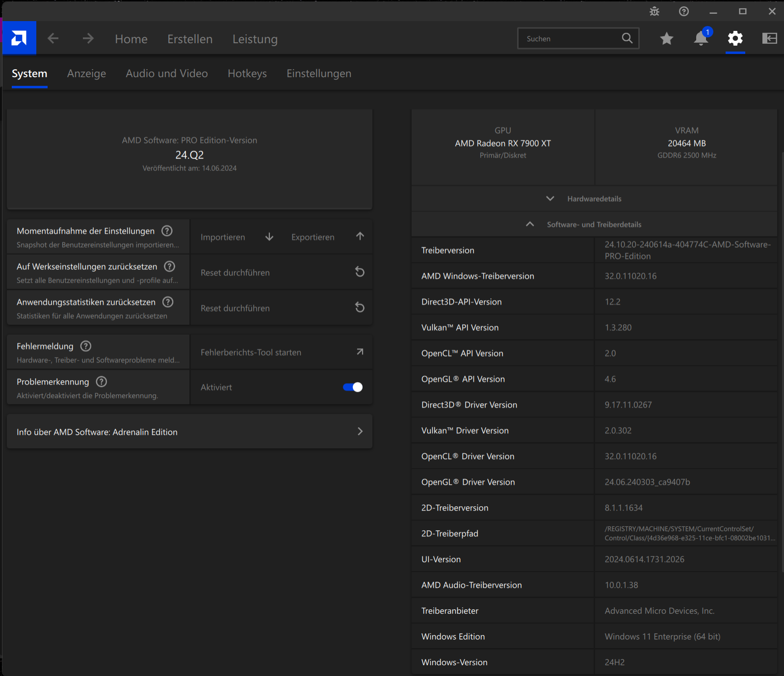Click reset icon for Anwendungsstatistiken
This screenshot has width=784, height=676.
(360, 308)
